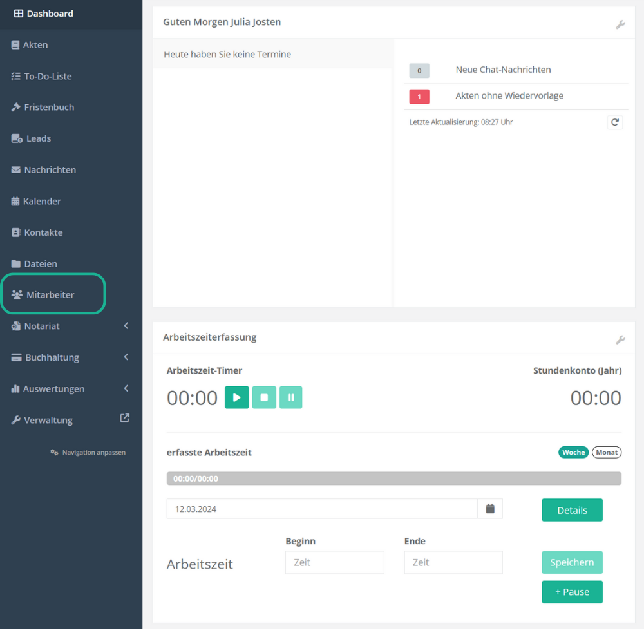Open Verwaltung external link icon
The image size is (644, 644).
pos(125,418)
